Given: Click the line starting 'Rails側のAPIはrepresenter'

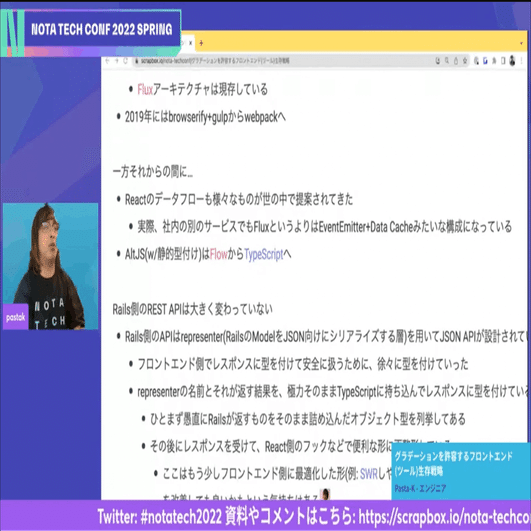Looking at the screenshot, I should 326,337.
